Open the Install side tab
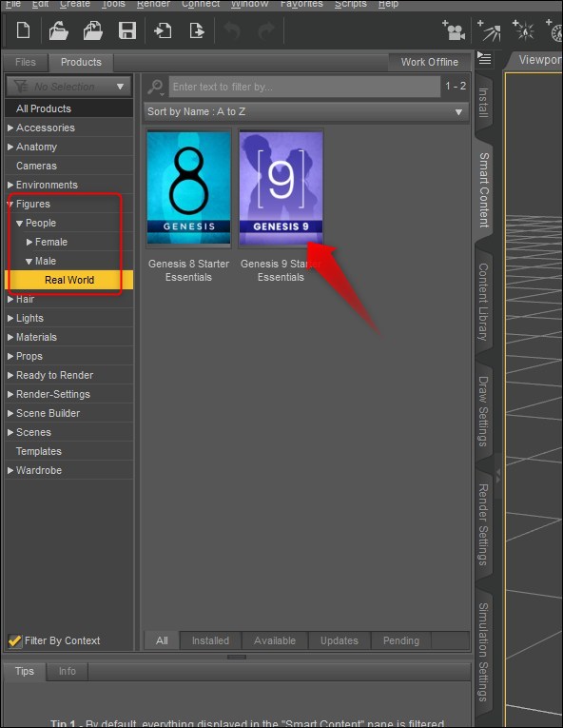 [x=484, y=103]
